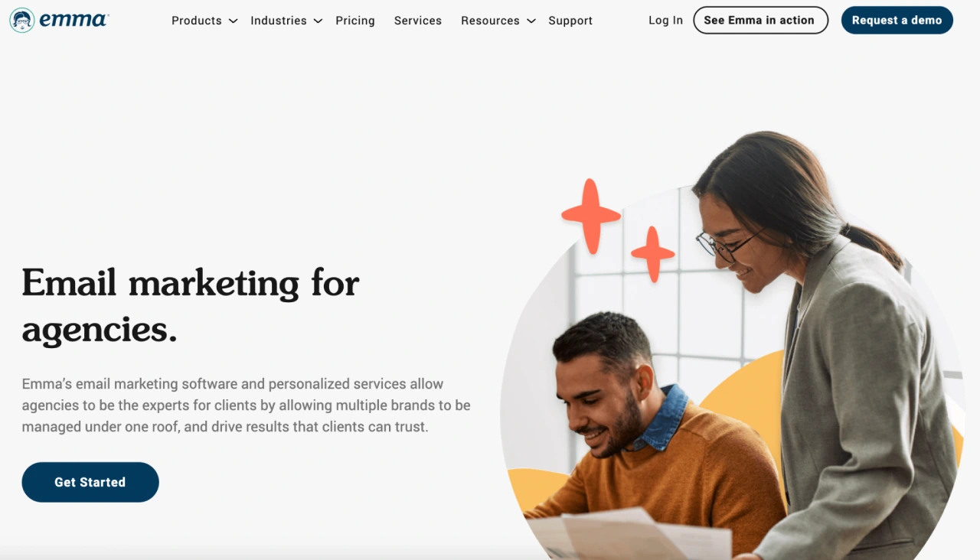Expand the Products dropdown chevron
This screenshot has width=980, height=560.
coord(233,21)
